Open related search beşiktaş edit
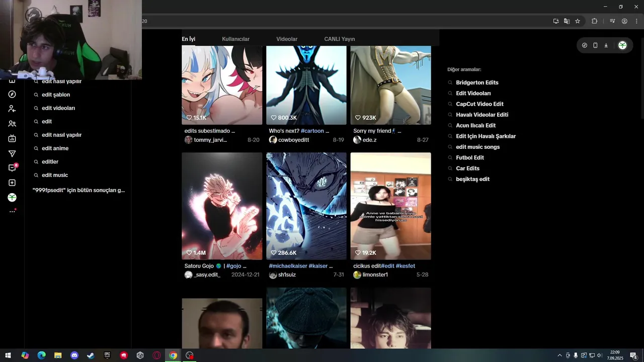Screen dimensions: 644x362 tap(472, 179)
